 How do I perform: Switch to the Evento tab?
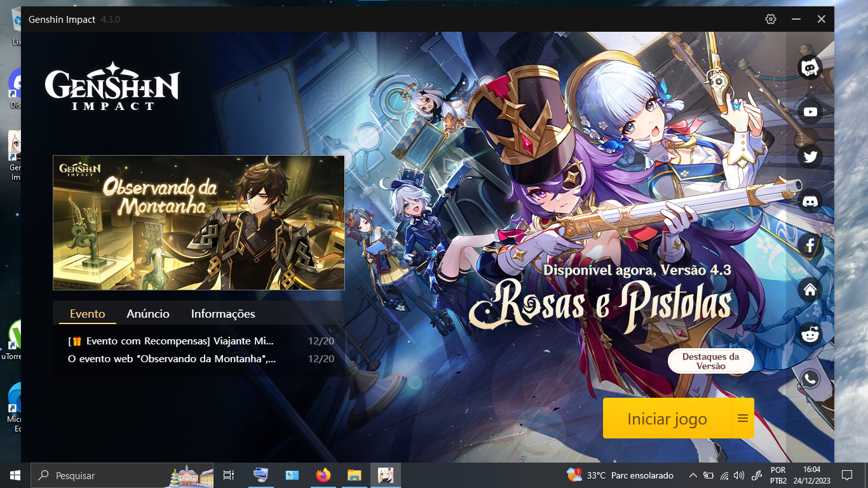88,314
